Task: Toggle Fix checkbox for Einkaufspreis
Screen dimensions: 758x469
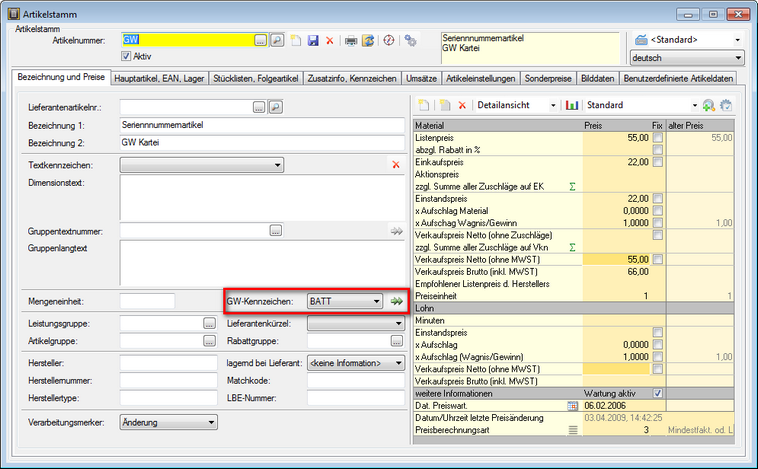Action: (657, 162)
